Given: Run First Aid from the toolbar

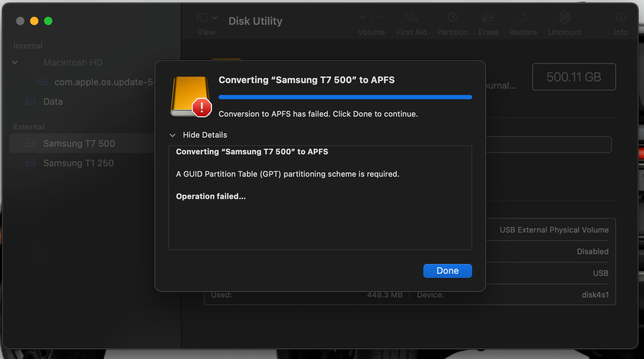Looking at the screenshot, I should coord(411,17).
